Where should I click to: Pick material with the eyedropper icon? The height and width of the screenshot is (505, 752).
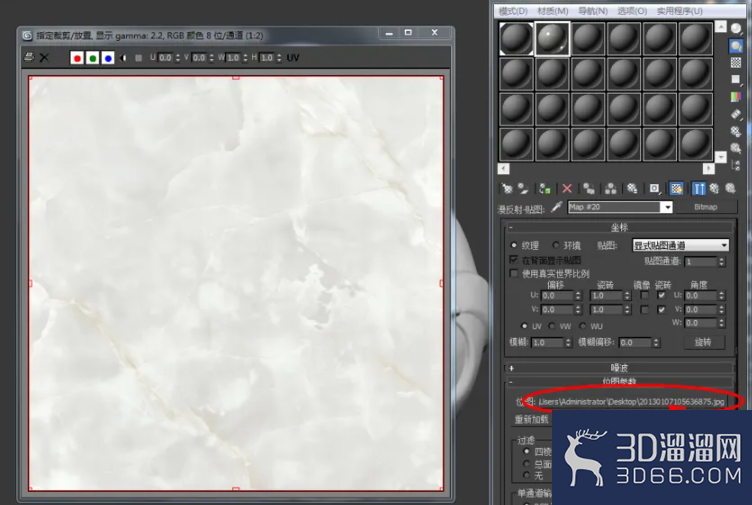point(556,207)
